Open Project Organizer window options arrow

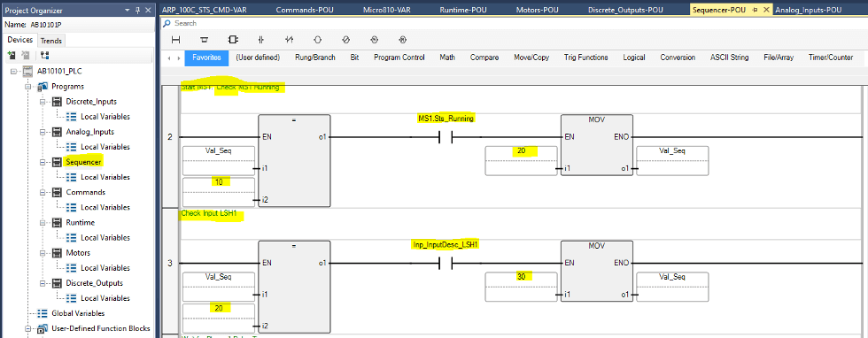pos(128,11)
